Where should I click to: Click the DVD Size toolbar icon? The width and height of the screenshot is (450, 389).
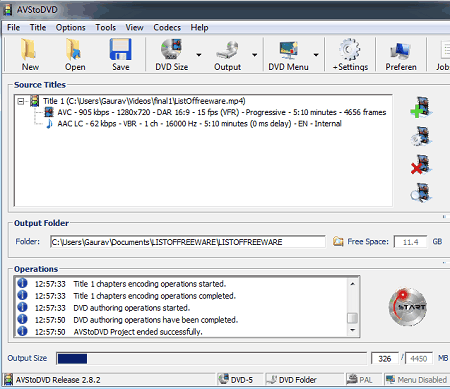point(171,49)
